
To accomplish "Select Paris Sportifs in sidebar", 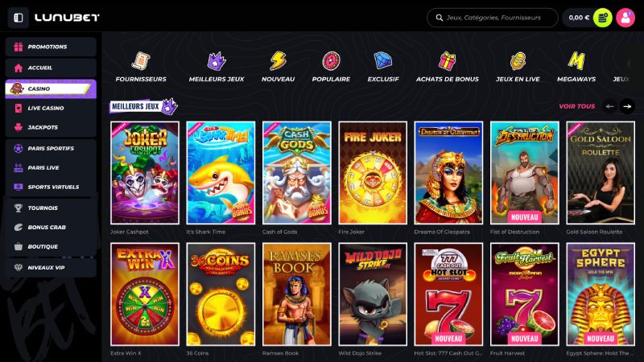I will pyautogui.click(x=51, y=148).
